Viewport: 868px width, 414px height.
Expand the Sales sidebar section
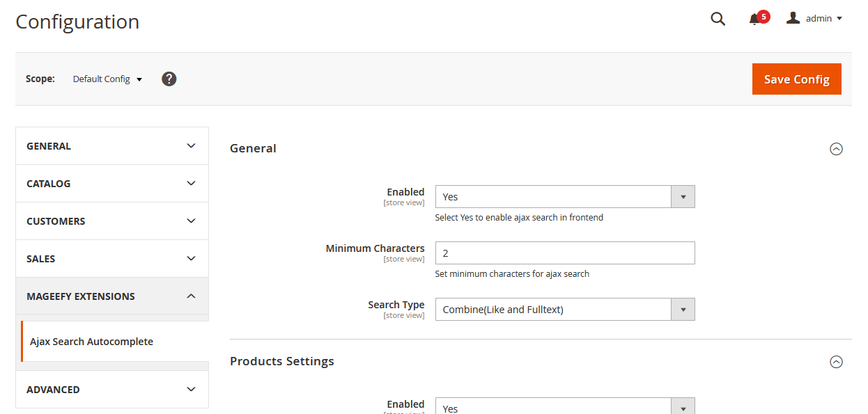[111, 259]
